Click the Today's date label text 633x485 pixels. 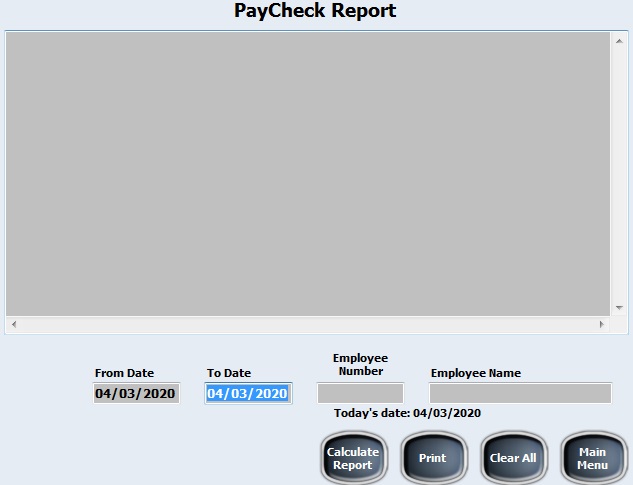pyautogui.click(x=407, y=413)
